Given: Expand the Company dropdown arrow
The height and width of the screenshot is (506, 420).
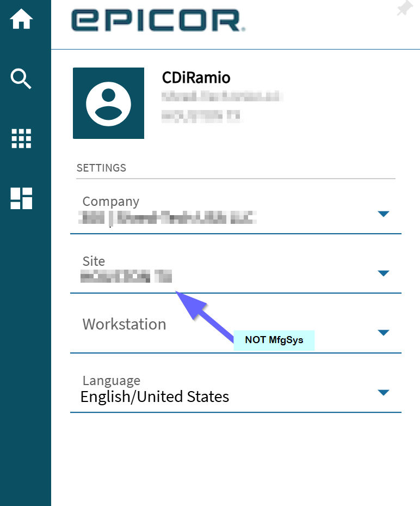Looking at the screenshot, I should point(383,214).
